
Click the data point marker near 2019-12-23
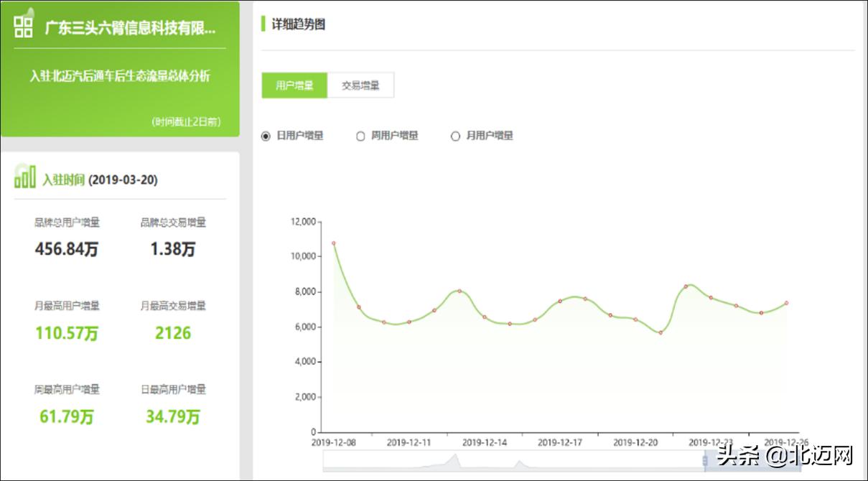[x=710, y=297]
